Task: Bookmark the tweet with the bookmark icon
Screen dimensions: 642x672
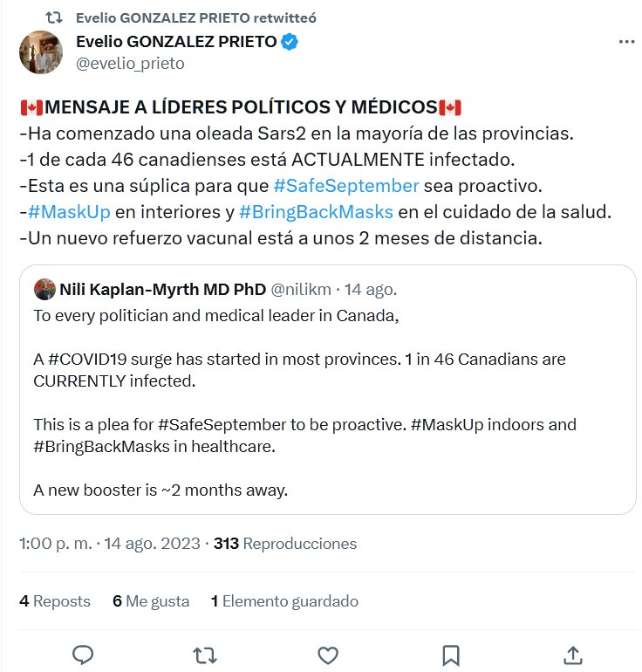Action: [x=450, y=655]
